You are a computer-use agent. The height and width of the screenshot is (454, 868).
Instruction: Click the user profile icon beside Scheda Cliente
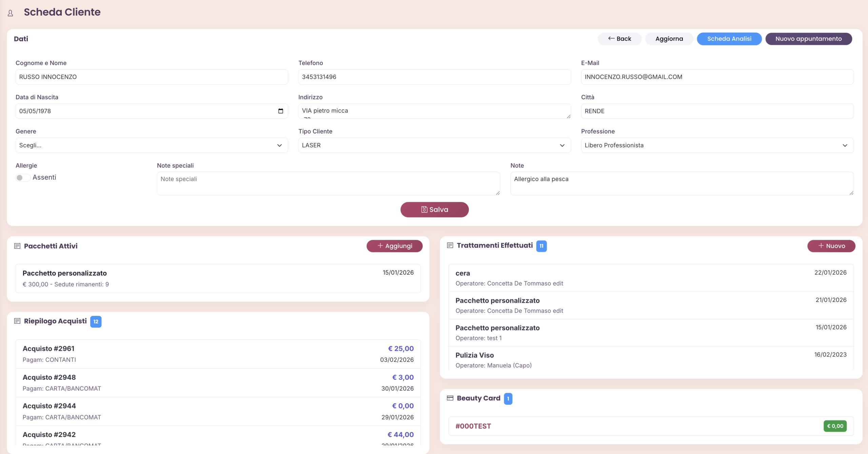(11, 13)
